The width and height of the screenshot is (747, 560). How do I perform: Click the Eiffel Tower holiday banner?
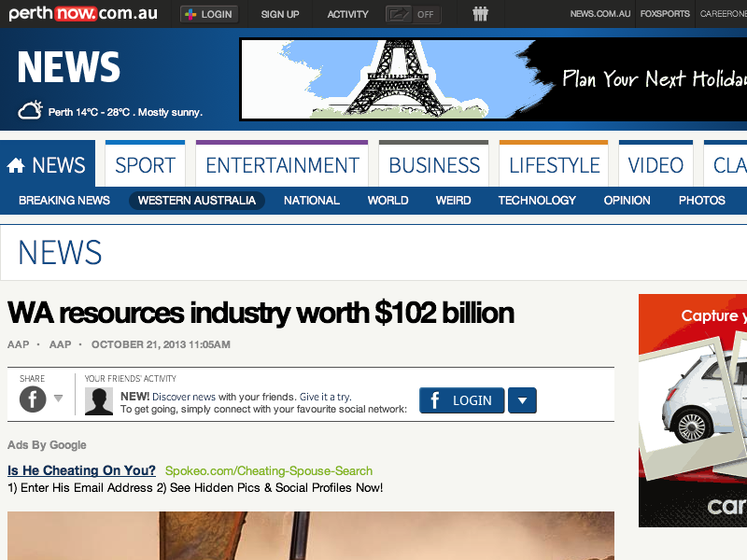point(493,79)
